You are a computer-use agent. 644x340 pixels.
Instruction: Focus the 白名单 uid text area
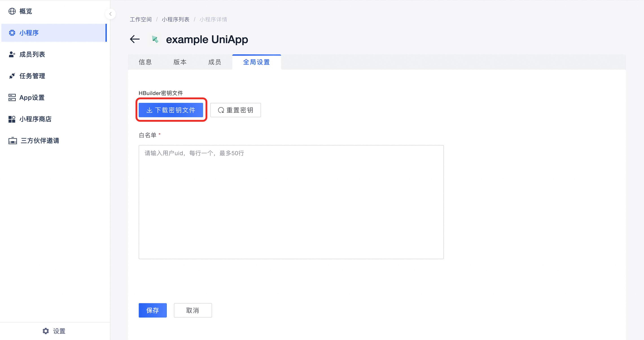coord(291,202)
